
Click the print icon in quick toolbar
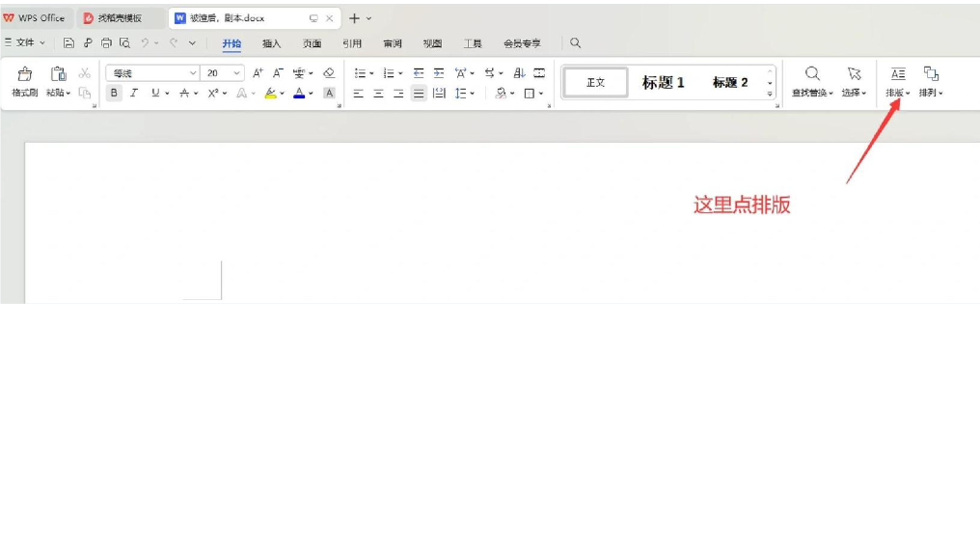click(106, 43)
